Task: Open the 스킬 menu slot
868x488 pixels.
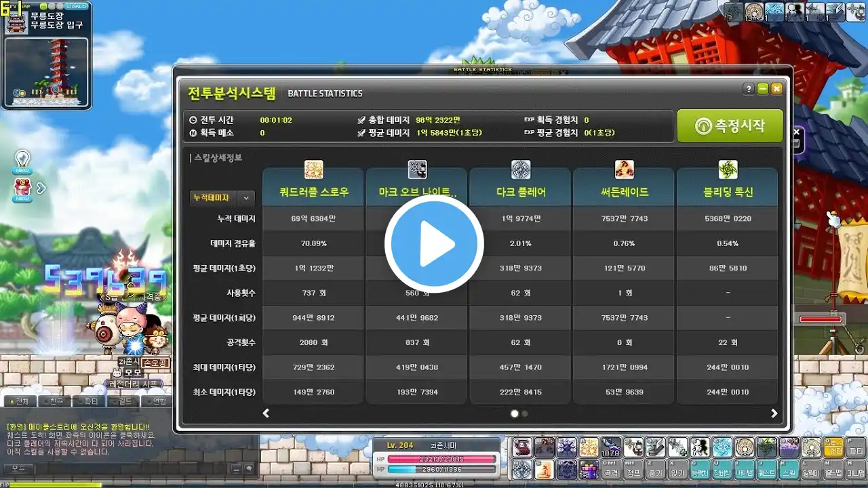Action: [x=790, y=470]
